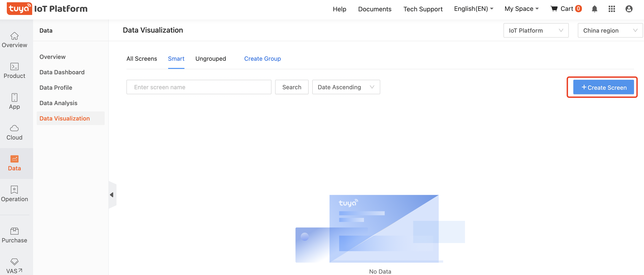Image resolution: width=644 pixels, height=275 pixels.
Task: Switch to the Smart tab
Action: 176,59
